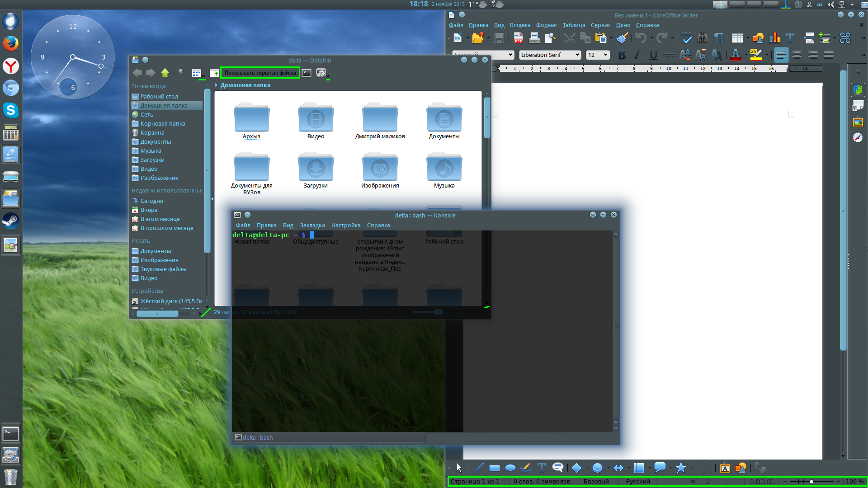Click the Find & Replace binoculars icon

(703, 38)
